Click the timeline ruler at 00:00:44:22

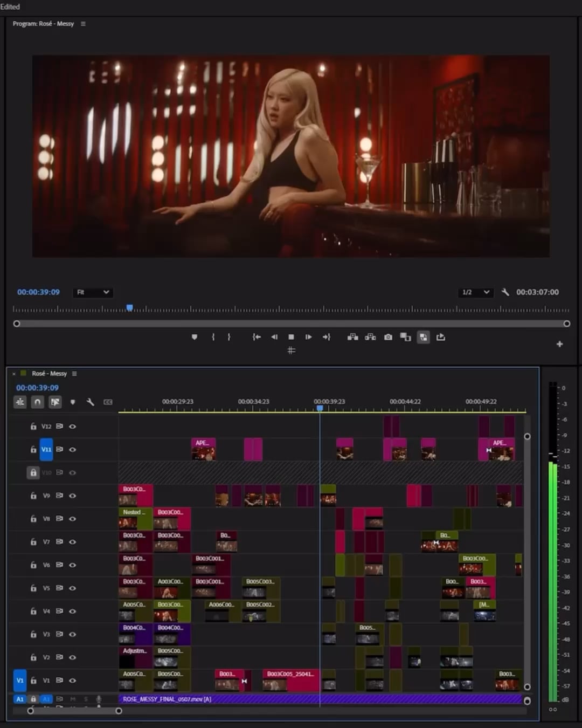click(405, 402)
